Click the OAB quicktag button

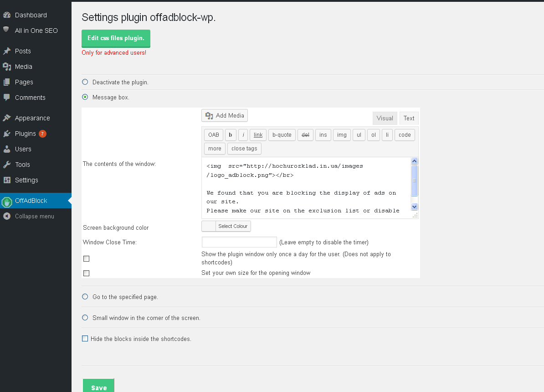(x=214, y=135)
